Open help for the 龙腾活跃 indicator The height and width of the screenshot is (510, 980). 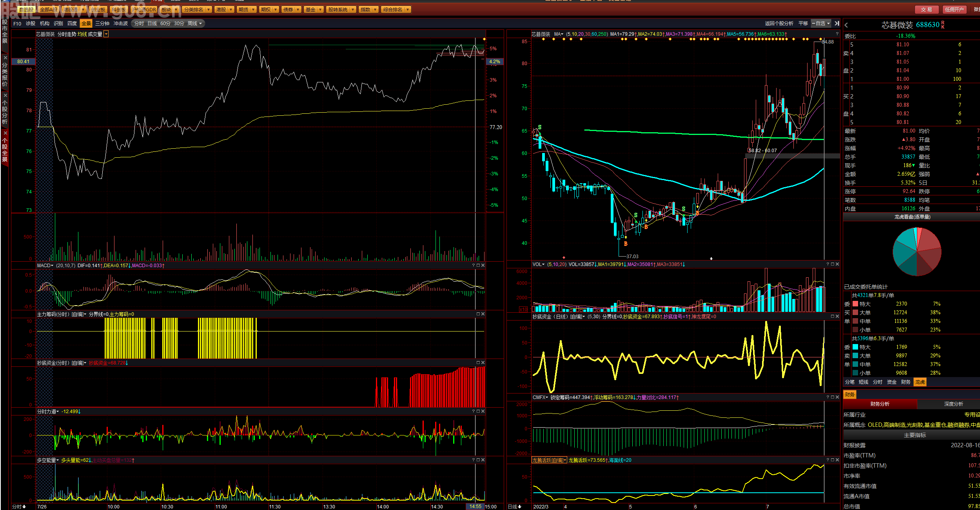[828, 460]
